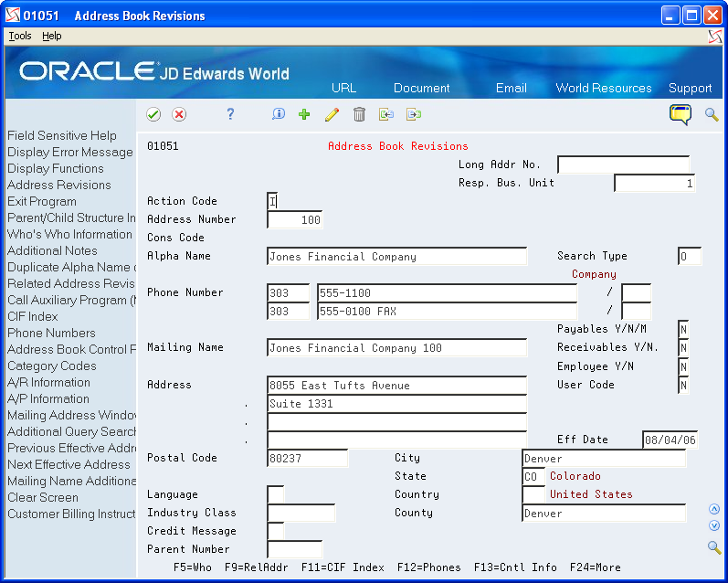Click the Payables Y/N/M field
The height and width of the screenshot is (583, 728).
click(x=683, y=329)
